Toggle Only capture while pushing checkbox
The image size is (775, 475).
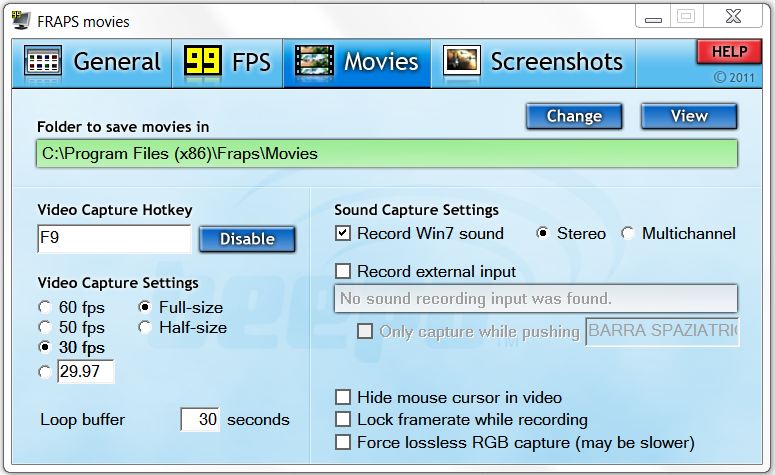[x=365, y=331]
